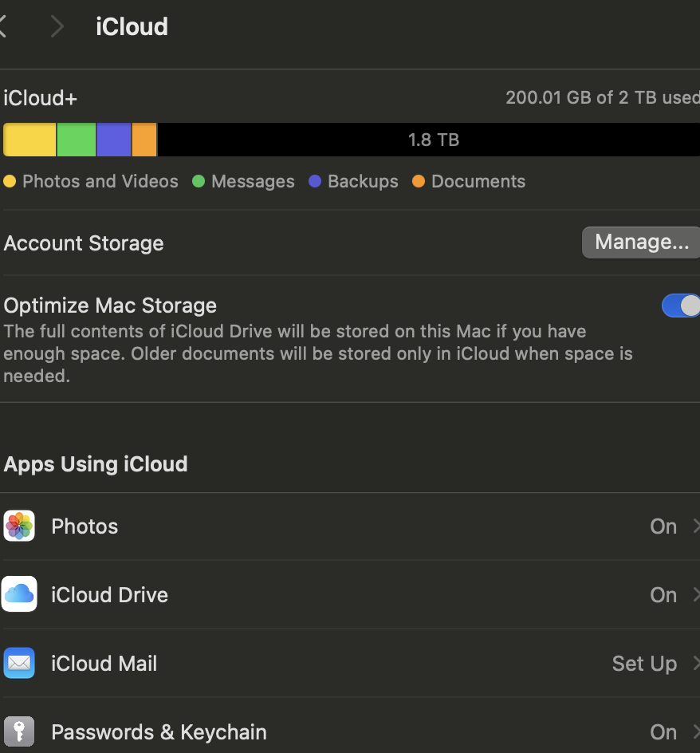Click the Apps Using iCloud heading
Screen dimensions: 700x753
point(96,464)
